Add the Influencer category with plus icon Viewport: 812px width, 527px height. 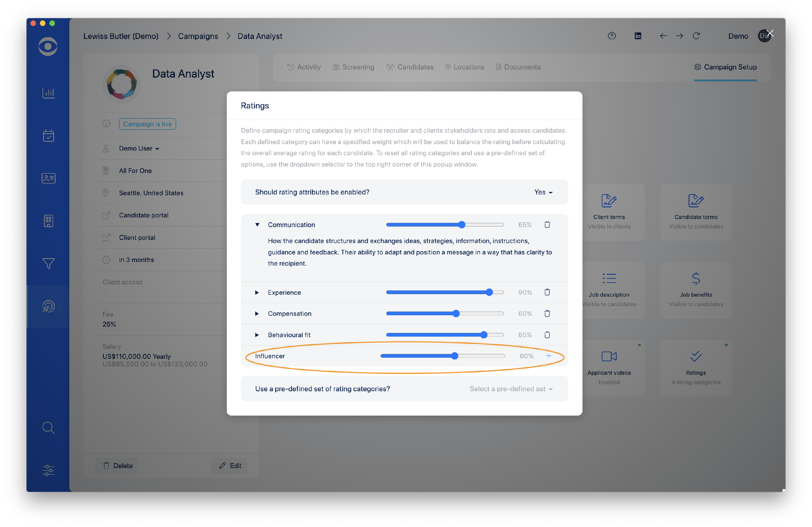tap(548, 356)
